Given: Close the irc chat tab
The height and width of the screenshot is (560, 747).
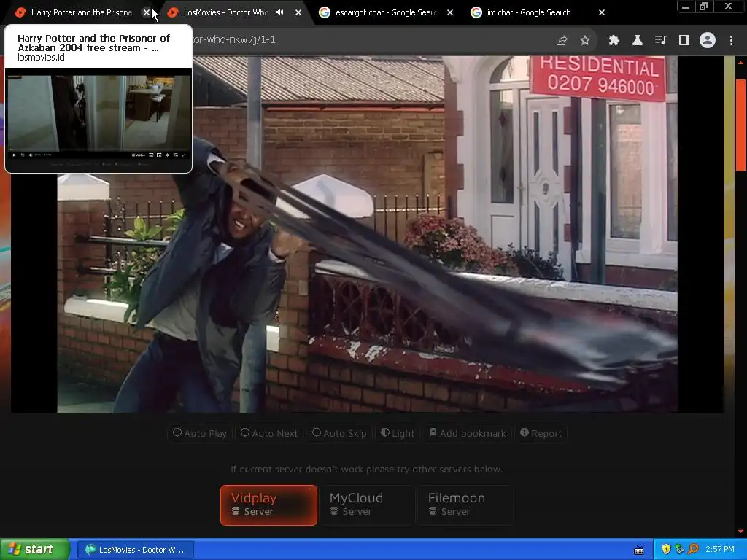Looking at the screenshot, I should pos(602,13).
